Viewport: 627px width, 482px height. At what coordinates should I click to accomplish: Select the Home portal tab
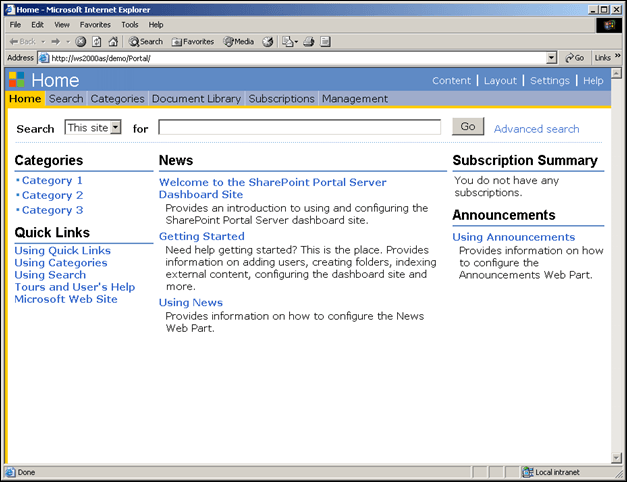tap(25, 99)
